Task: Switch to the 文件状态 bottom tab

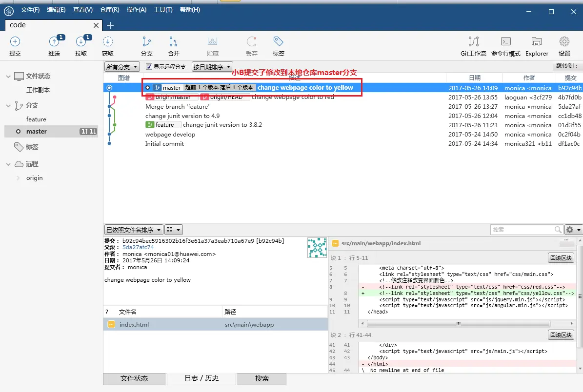Action: click(134, 379)
